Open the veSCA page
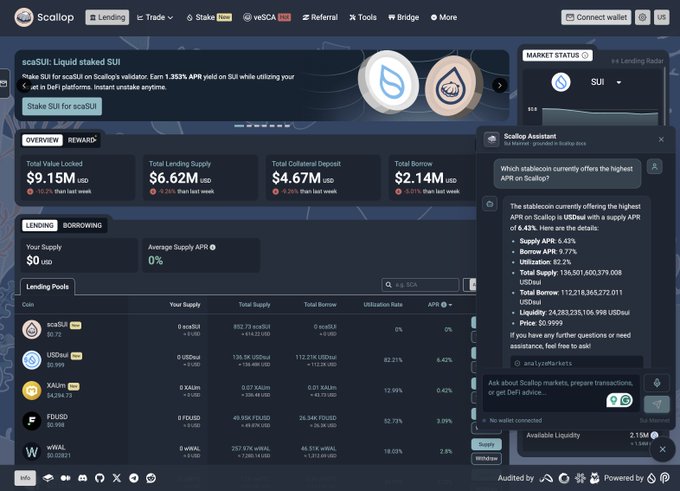Screen dimensions: 680x491 [267, 17]
